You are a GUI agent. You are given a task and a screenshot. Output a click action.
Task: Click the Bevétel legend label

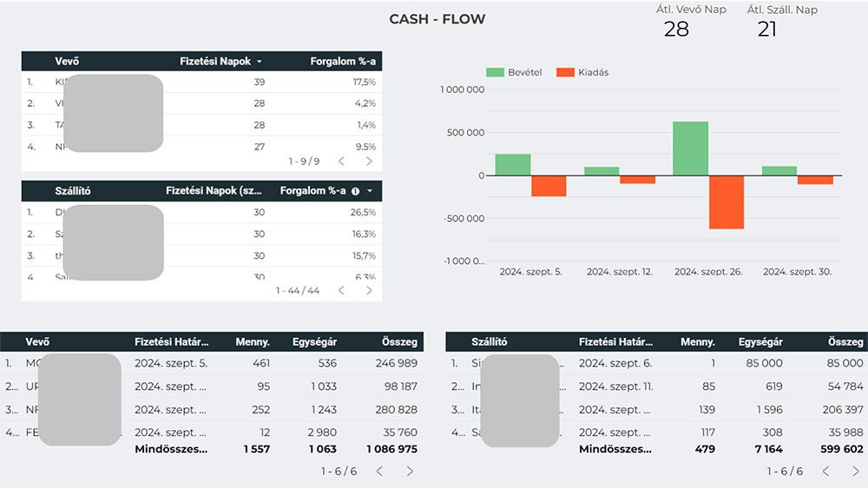click(x=524, y=72)
